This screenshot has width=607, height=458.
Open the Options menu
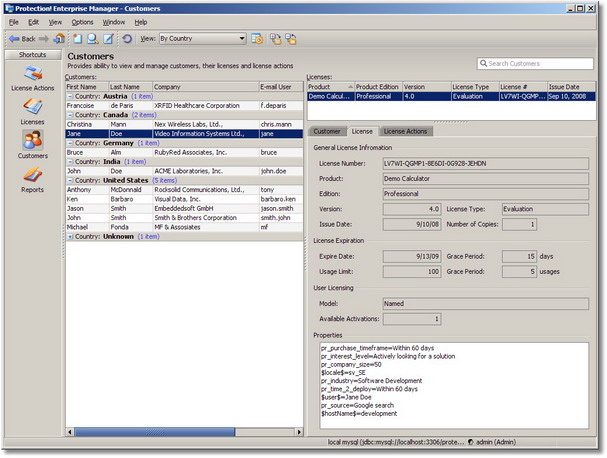click(82, 21)
